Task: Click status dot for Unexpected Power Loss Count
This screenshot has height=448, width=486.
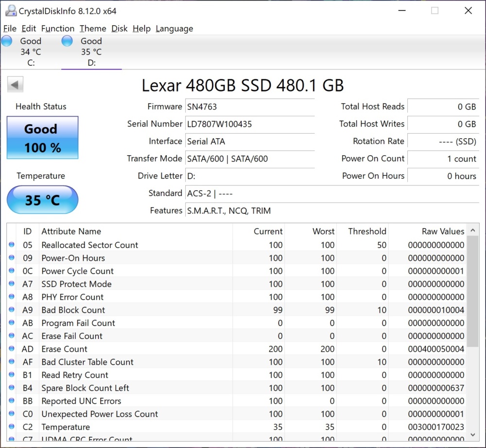Action: coord(12,413)
